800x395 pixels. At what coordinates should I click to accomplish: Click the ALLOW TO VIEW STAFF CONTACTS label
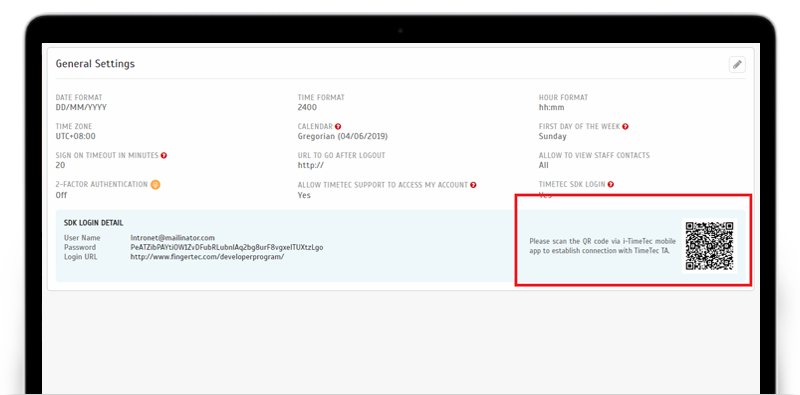(594, 156)
